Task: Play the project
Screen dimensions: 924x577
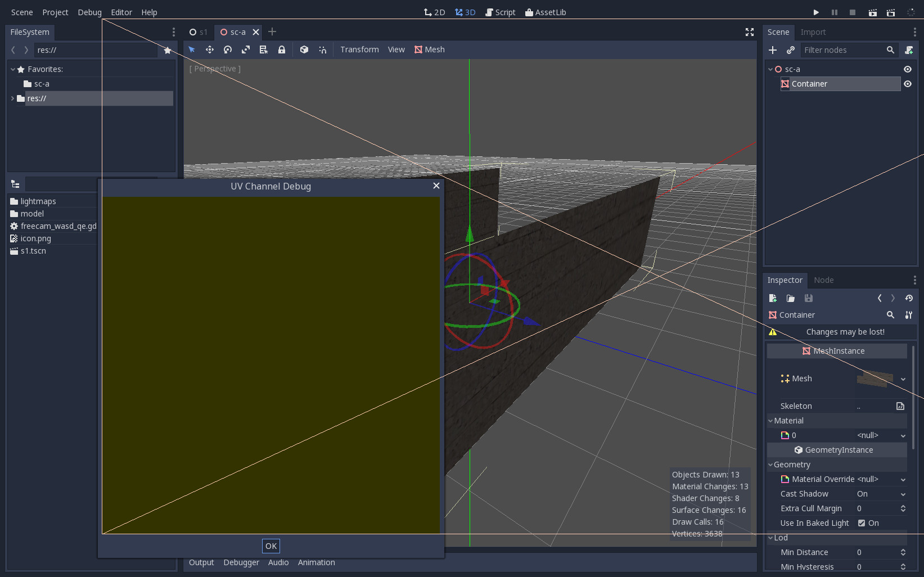Action: tap(816, 12)
